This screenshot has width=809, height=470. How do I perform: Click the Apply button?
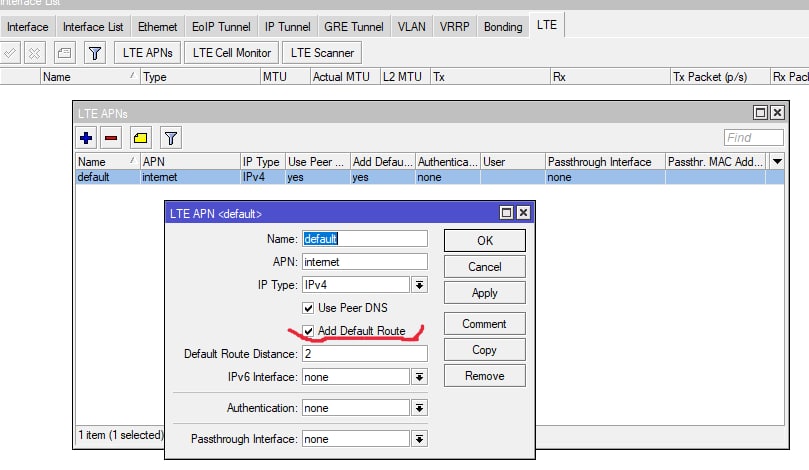point(484,293)
